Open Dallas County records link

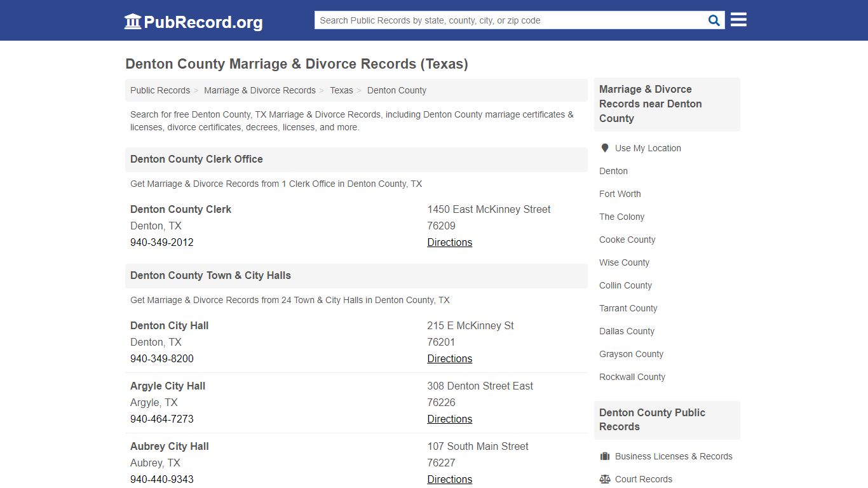click(627, 331)
